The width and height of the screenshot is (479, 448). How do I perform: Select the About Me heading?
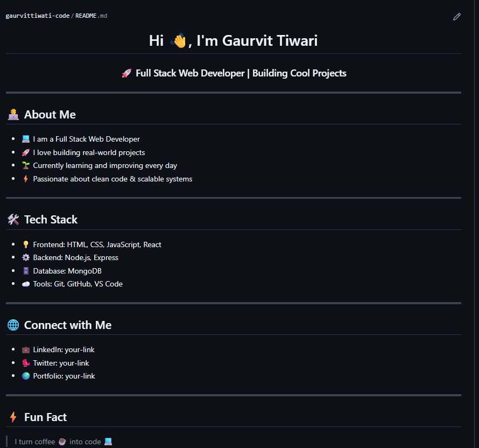coord(50,115)
